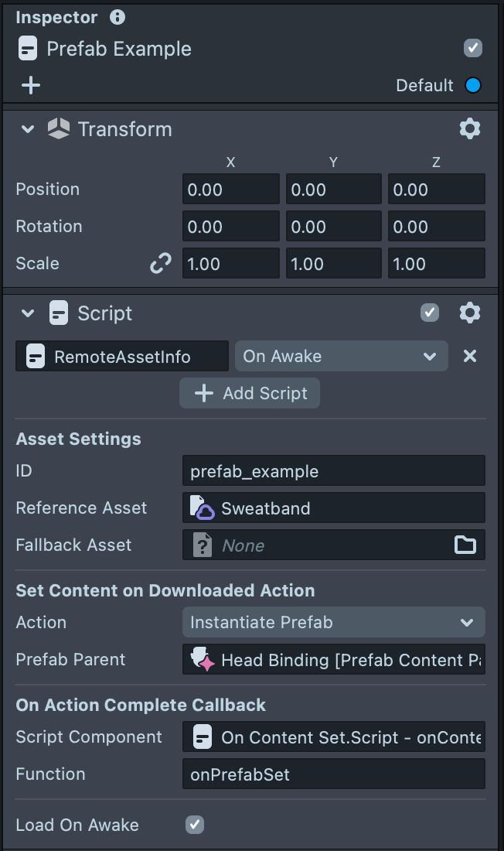This screenshot has width=504, height=851.
Task: Click the Function field with onPrefabSet
Action: (333, 774)
